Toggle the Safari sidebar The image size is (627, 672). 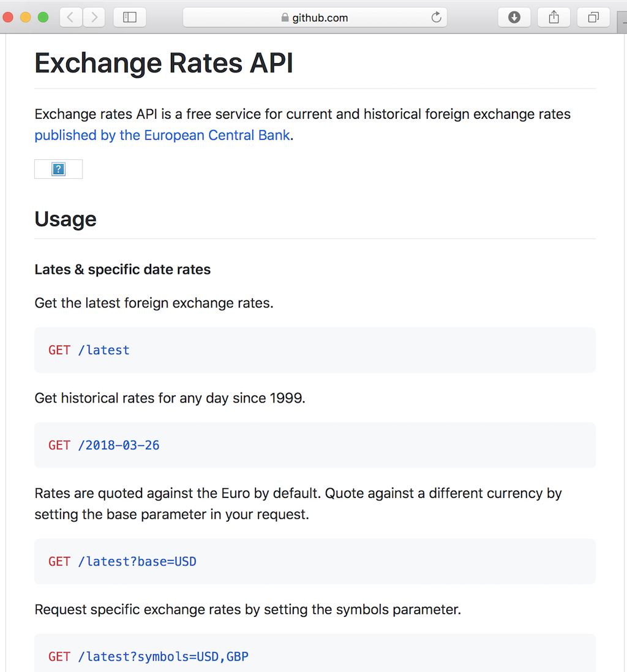point(130,17)
